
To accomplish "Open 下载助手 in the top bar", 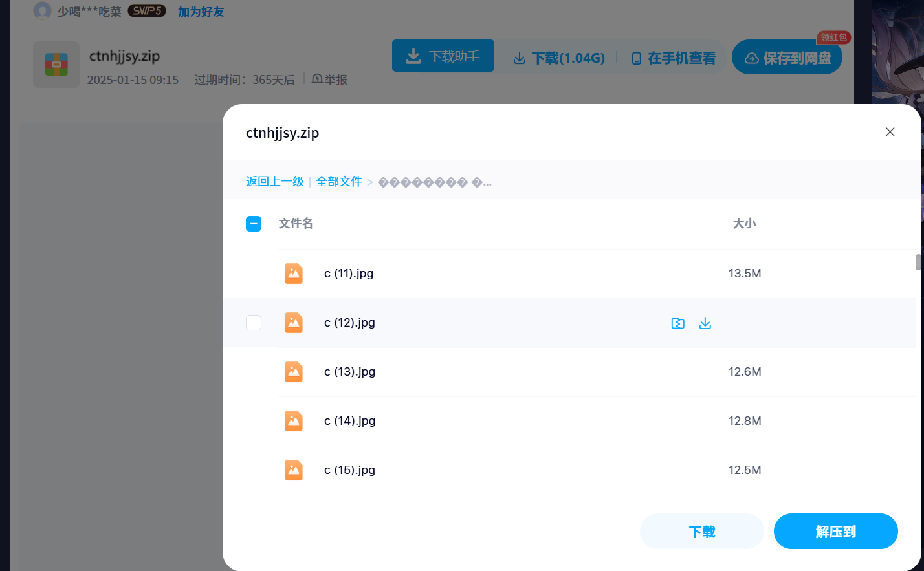I will [x=443, y=56].
